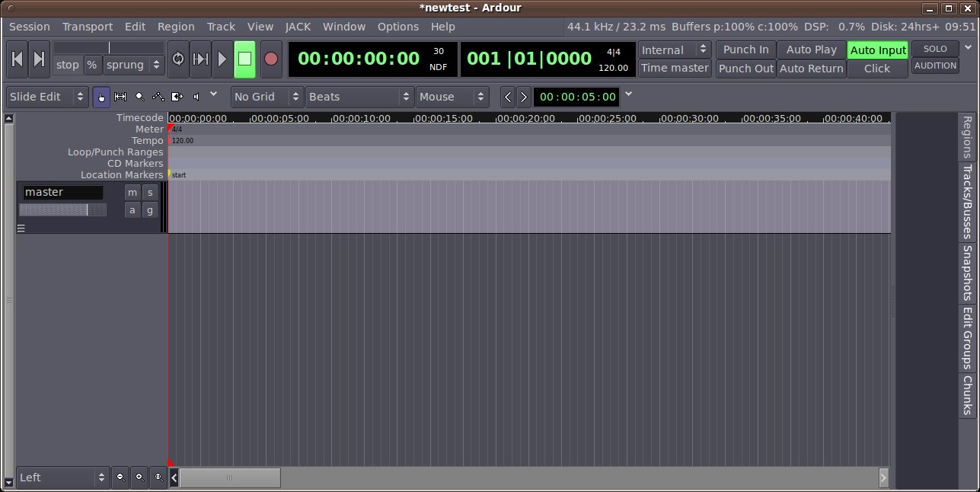Image resolution: width=980 pixels, height=492 pixels.
Task: Open the No Grid snap dropdown
Action: tap(265, 97)
